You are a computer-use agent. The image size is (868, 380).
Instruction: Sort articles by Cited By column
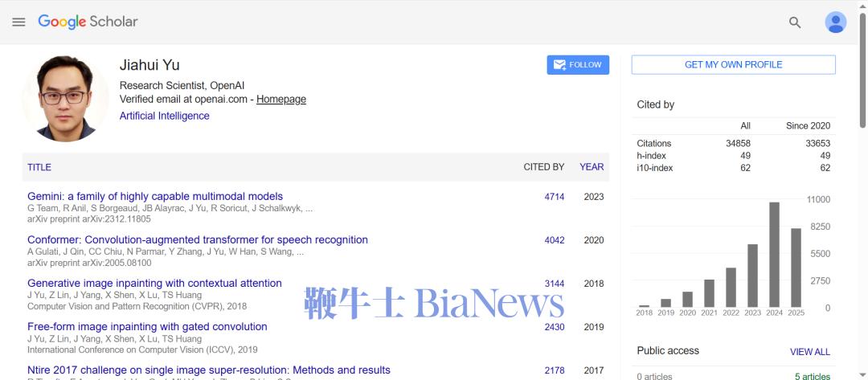(x=544, y=167)
